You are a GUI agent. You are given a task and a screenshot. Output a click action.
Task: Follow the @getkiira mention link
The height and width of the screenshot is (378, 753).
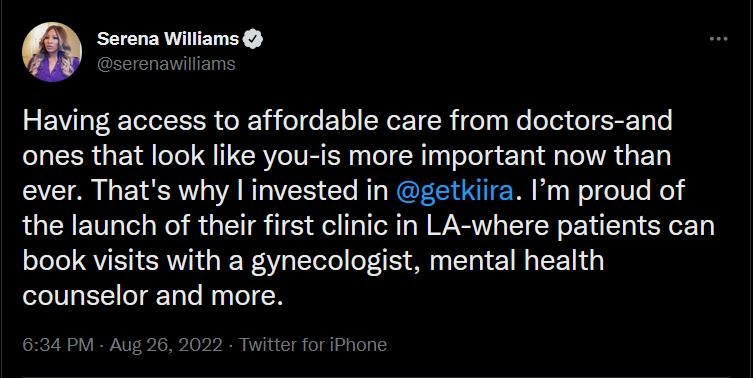(455, 191)
